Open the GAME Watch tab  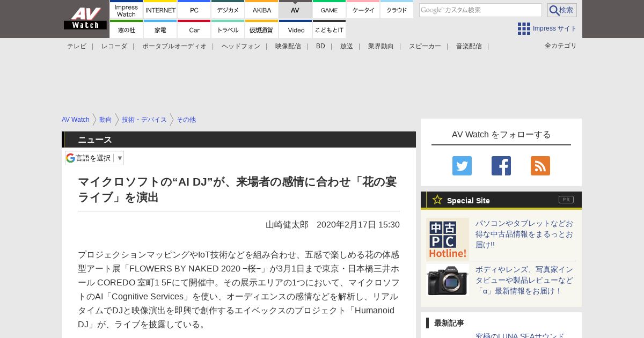[330, 10]
